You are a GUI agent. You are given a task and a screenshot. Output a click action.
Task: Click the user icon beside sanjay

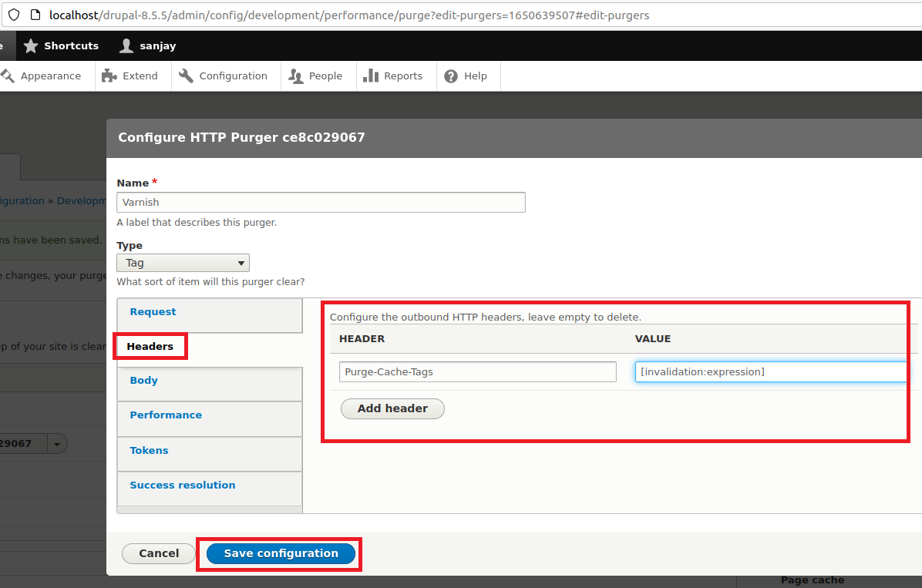126,46
